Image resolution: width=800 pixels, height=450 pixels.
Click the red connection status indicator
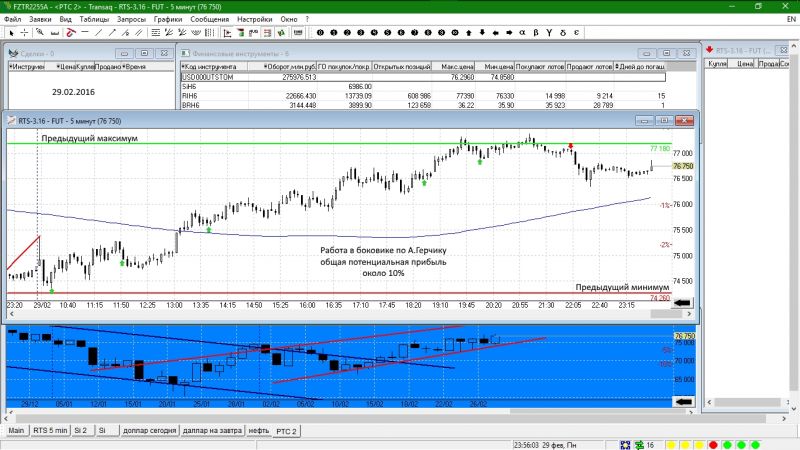pyautogui.click(x=713, y=445)
